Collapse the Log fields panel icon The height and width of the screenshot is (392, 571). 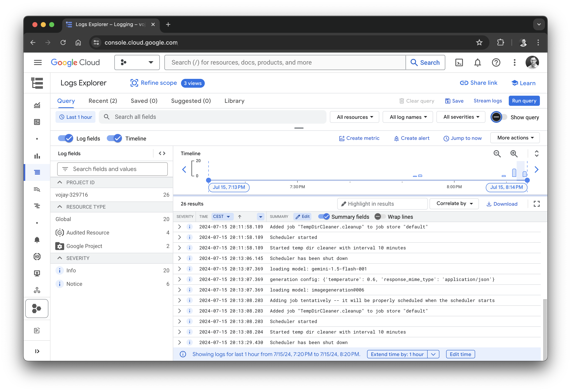162,153
